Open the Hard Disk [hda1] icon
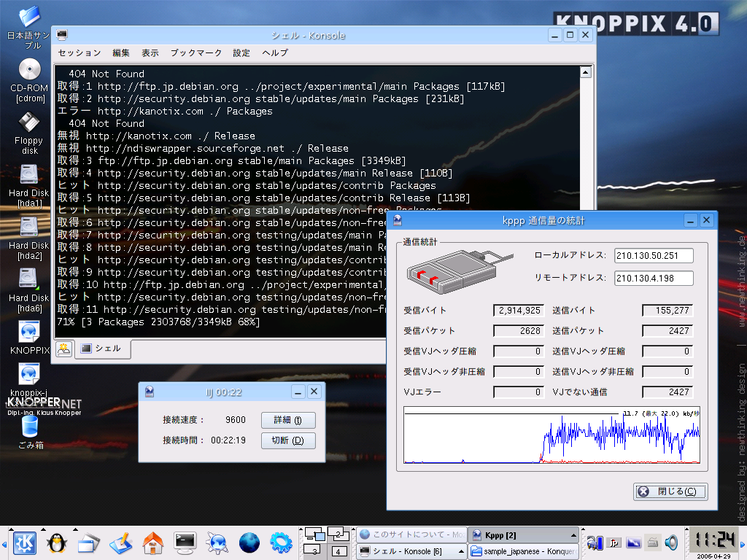The image size is (747, 560). [29, 186]
